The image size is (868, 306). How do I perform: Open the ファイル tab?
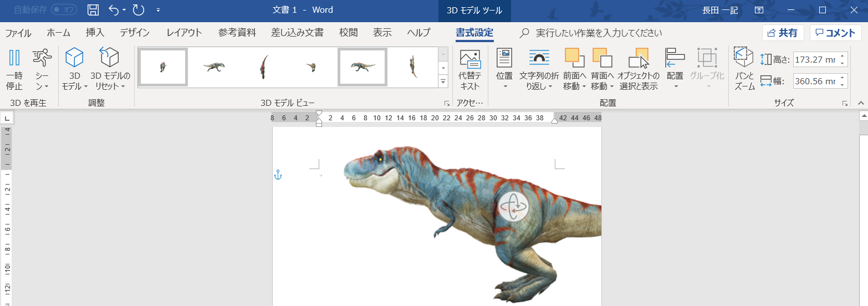[x=18, y=33]
